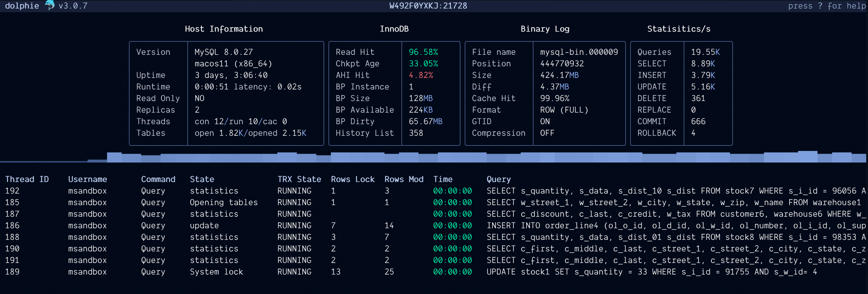
Task: Click the queries-per-second sparkline graph
Action: (433, 156)
